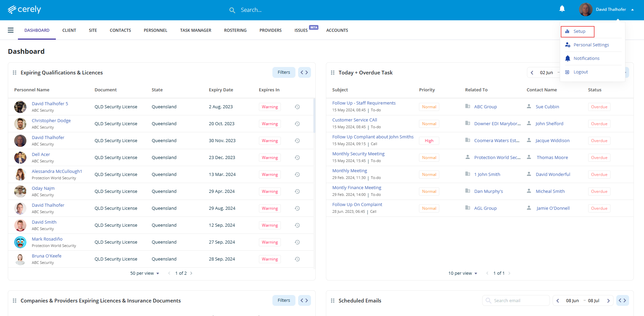Screen dimensions: 644x316
Task: Expand the 50 per view dropdown
Action: [x=145, y=273]
